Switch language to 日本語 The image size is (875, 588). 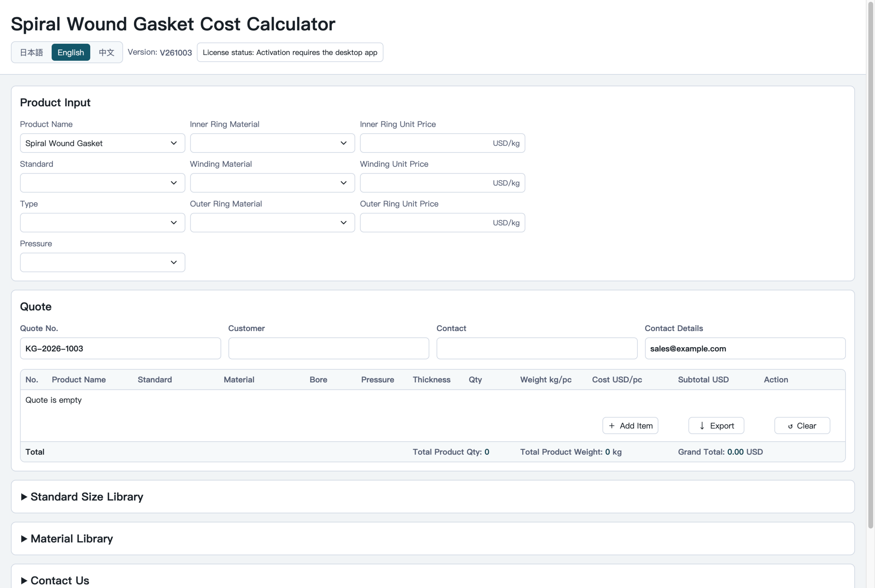31,52
